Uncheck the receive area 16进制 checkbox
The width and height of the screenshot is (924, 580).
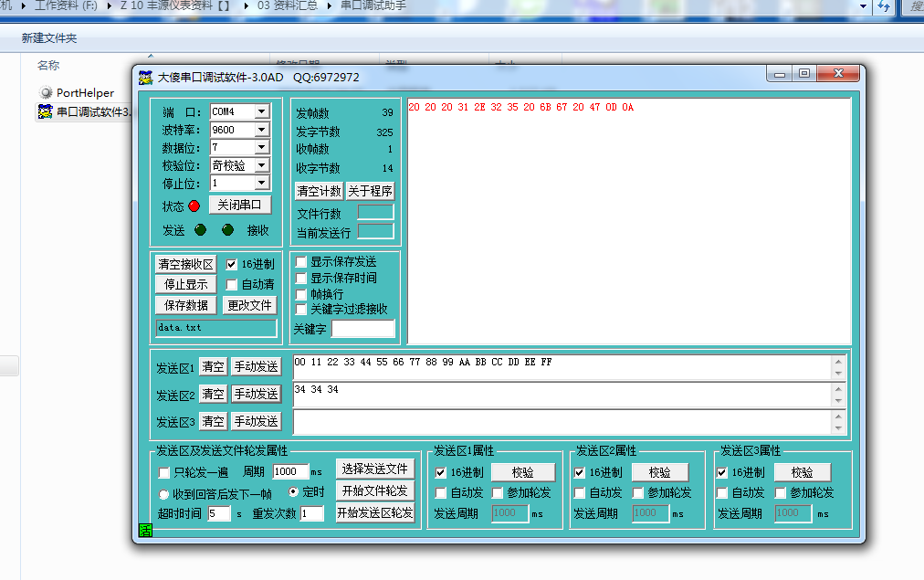(232, 264)
